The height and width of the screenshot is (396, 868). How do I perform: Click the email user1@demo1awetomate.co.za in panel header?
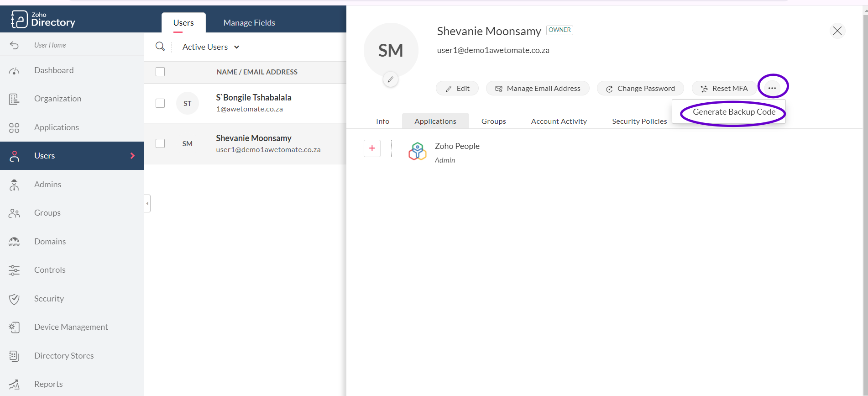(493, 50)
